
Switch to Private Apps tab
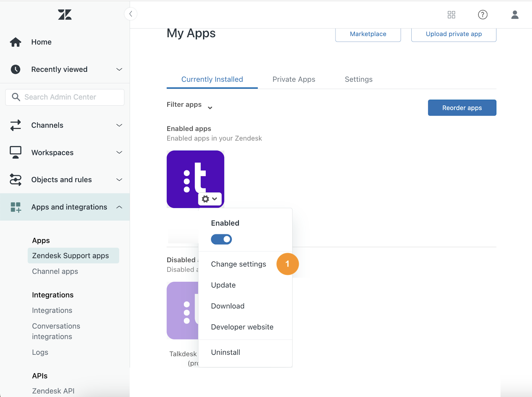point(294,79)
